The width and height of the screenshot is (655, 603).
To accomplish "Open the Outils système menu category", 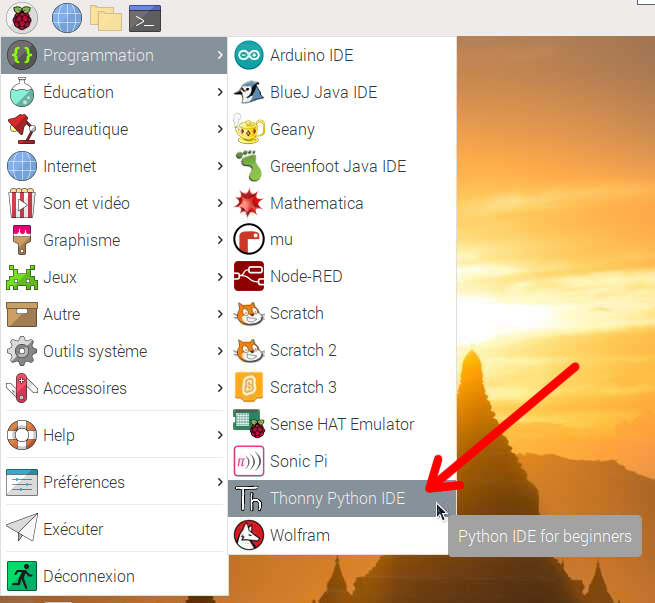I will [x=114, y=351].
